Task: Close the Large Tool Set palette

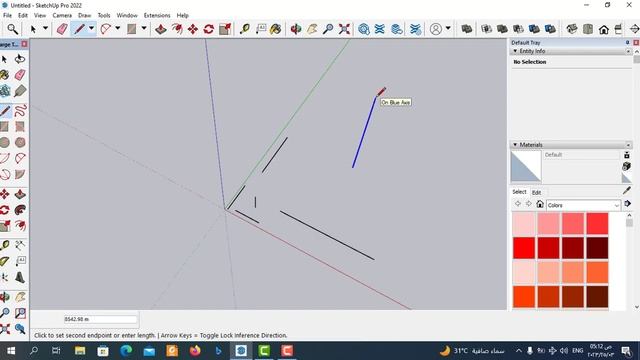Action: pos(24,44)
